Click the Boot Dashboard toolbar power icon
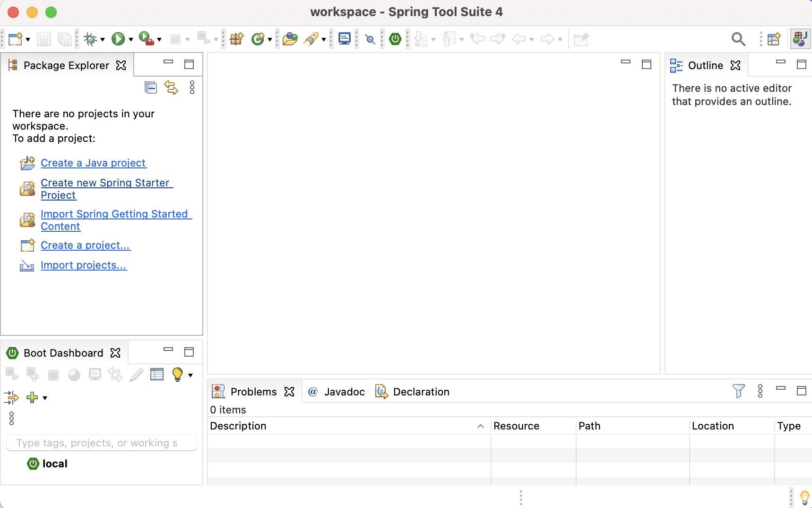Viewport: 812px width, 508px height. click(x=395, y=39)
